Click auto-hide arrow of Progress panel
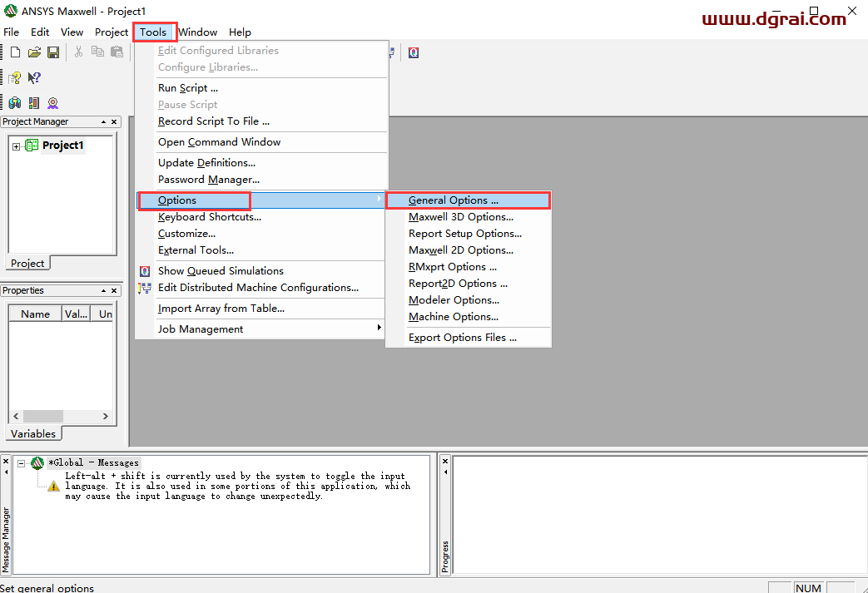Image resolution: width=868 pixels, height=593 pixels. [445, 472]
